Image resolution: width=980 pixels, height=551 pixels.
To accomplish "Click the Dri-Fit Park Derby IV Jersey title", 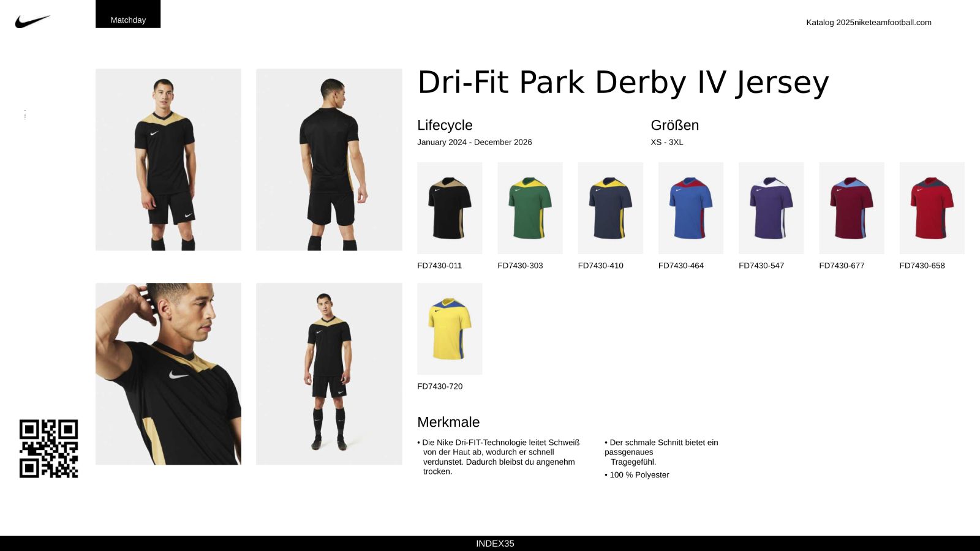I will 623,83.
